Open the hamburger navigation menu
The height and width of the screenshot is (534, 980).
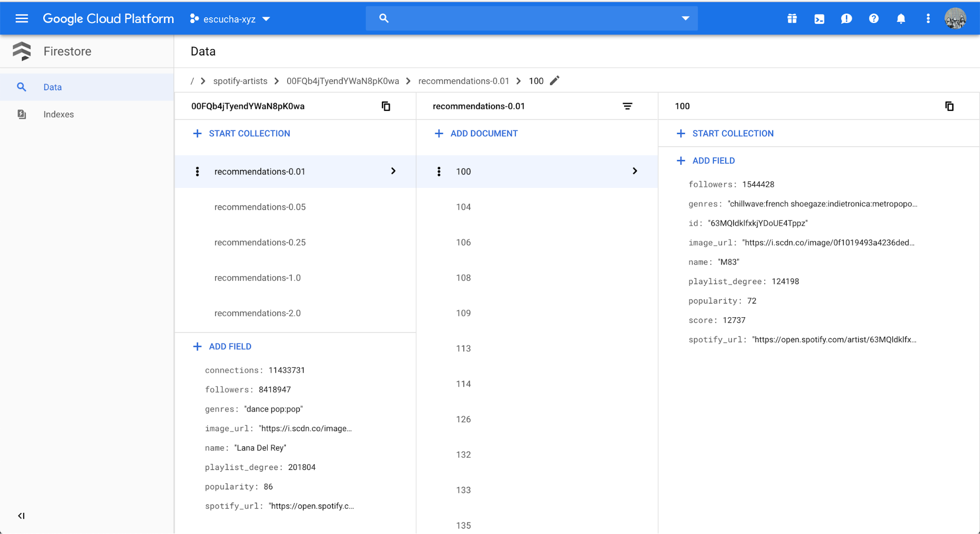[22, 19]
